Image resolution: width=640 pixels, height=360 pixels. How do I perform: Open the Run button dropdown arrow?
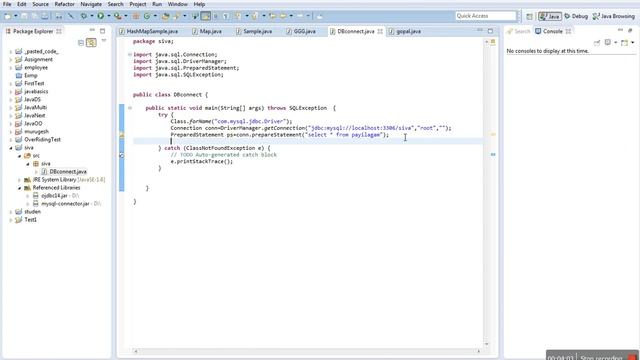(x=109, y=16)
